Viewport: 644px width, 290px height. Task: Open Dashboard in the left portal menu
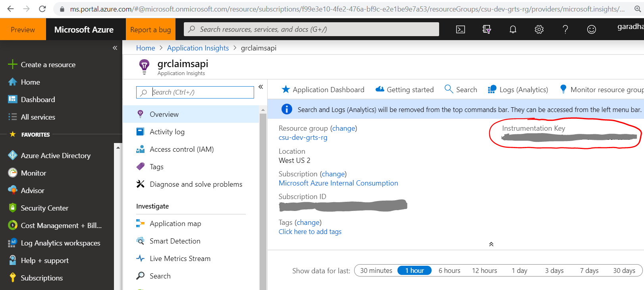[x=38, y=100]
